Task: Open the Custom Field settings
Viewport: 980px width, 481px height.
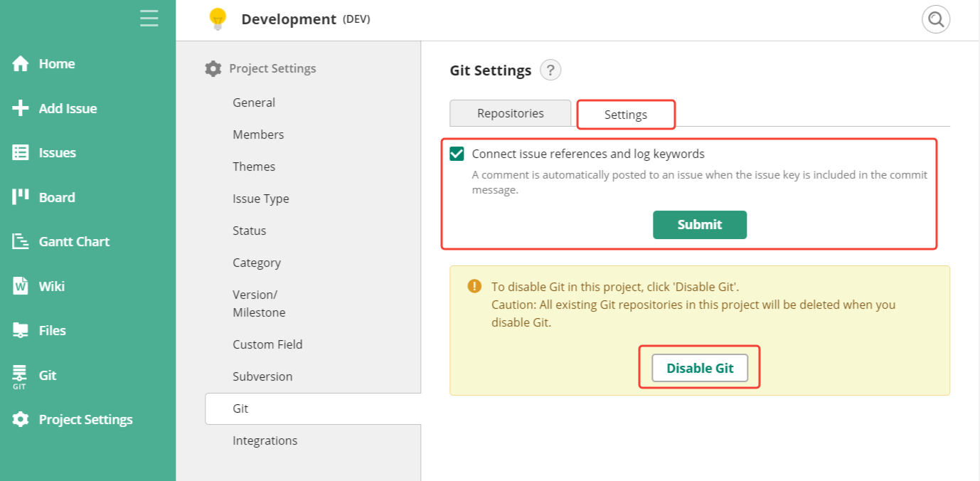Action: point(267,344)
